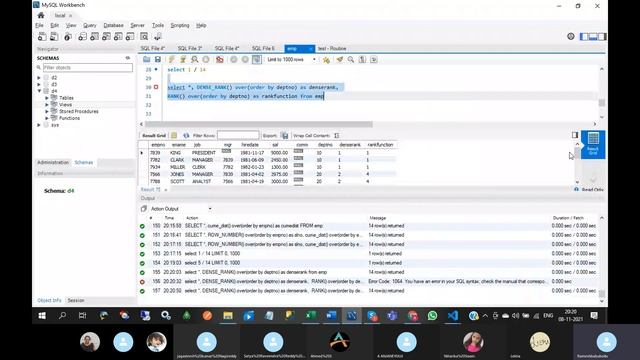The height and width of the screenshot is (360, 640).
Task: Open SQL script file from main toolbar
Action: coord(54,37)
